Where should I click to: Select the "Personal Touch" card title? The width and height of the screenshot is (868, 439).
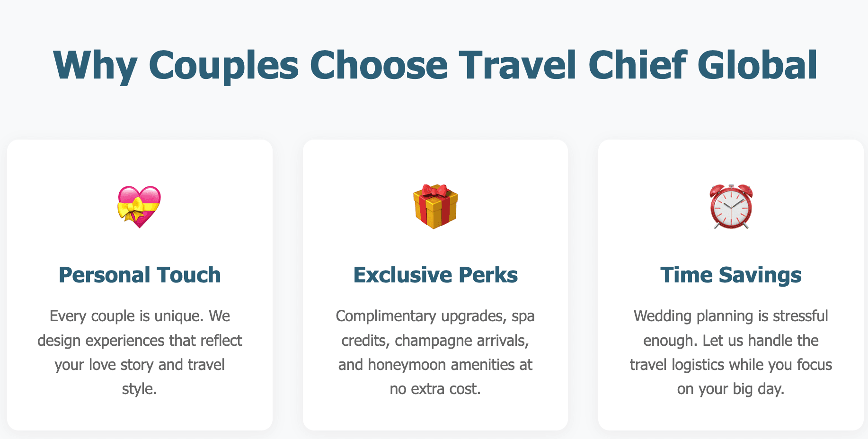point(140,275)
